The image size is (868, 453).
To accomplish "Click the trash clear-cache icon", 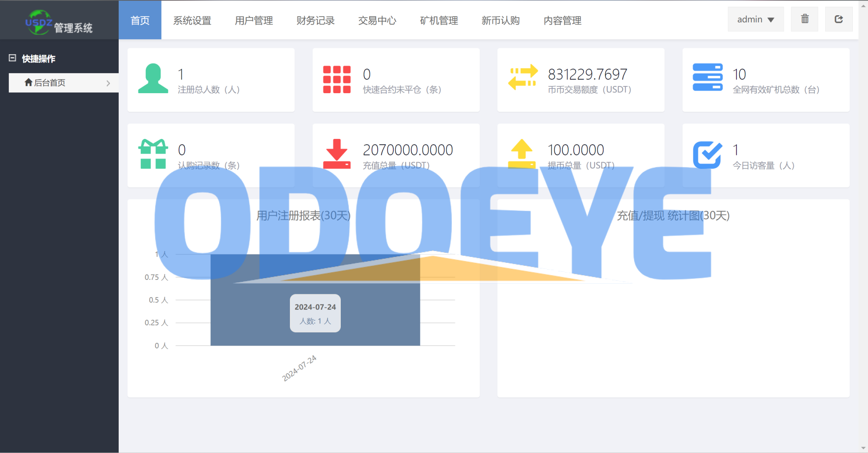I will point(805,19).
